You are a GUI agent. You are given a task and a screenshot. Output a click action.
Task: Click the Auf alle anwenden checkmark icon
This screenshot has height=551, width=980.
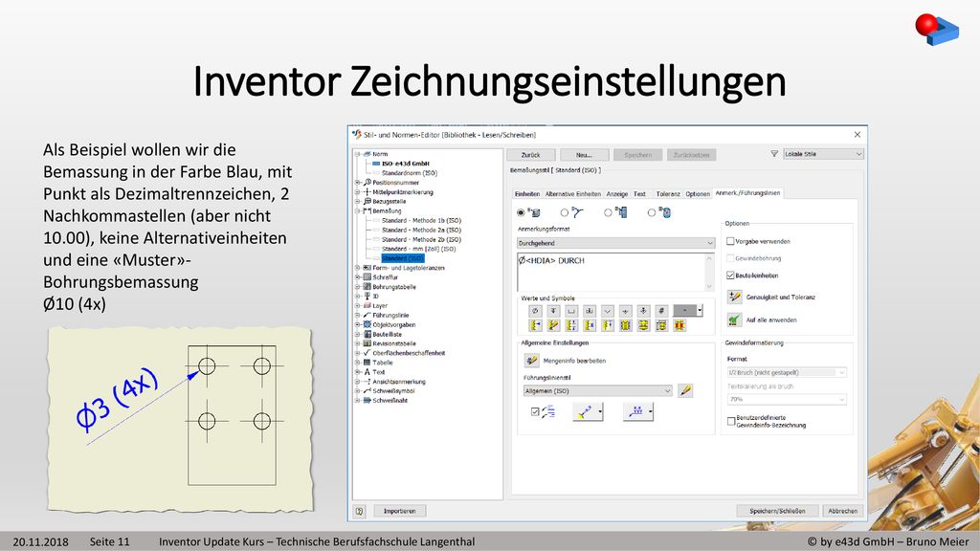tap(734, 320)
